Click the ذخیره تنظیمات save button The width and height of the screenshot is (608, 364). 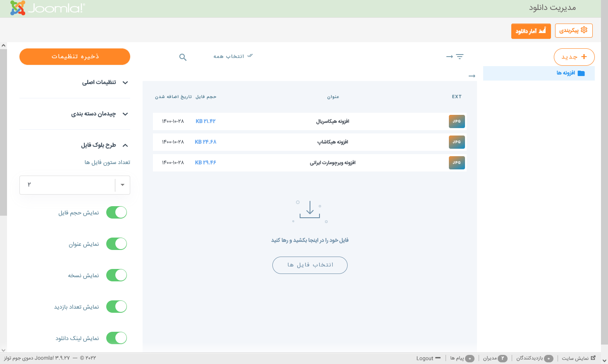[x=75, y=57]
